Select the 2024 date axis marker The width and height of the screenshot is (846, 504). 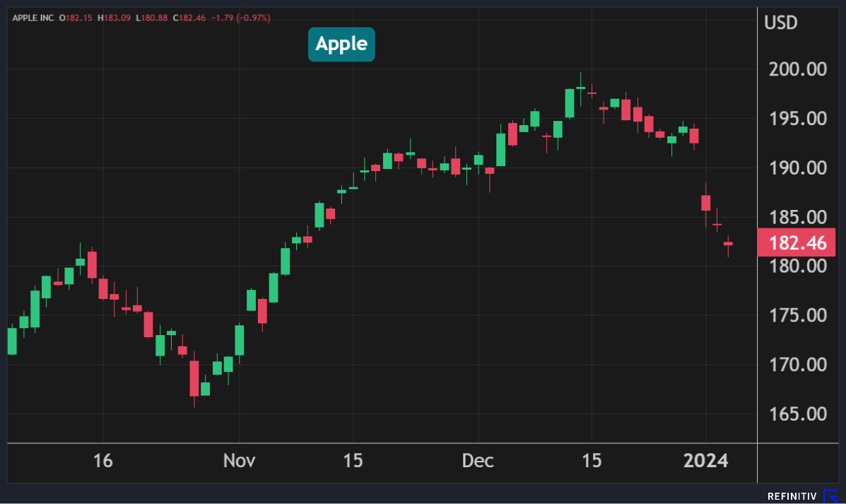(x=705, y=461)
